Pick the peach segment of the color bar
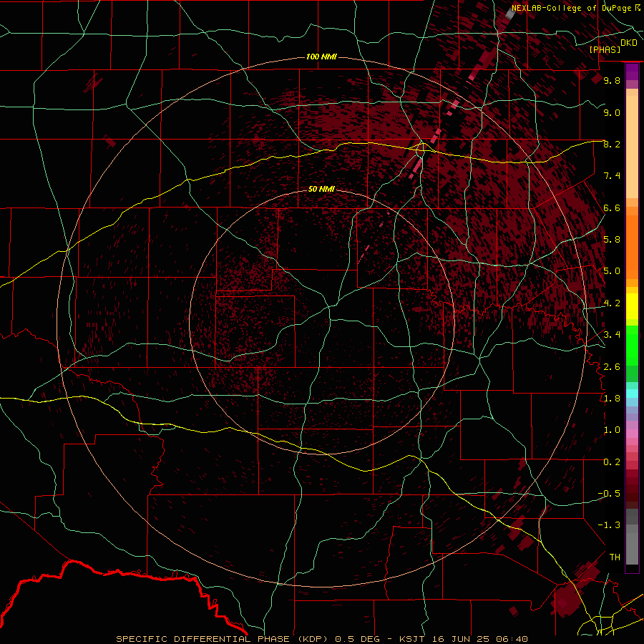Image resolution: width=644 pixels, height=644 pixels. pyautogui.click(x=632, y=148)
